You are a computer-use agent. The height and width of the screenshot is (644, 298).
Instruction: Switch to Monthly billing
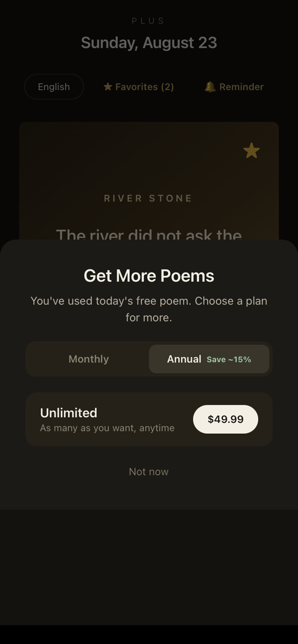[89, 359]
